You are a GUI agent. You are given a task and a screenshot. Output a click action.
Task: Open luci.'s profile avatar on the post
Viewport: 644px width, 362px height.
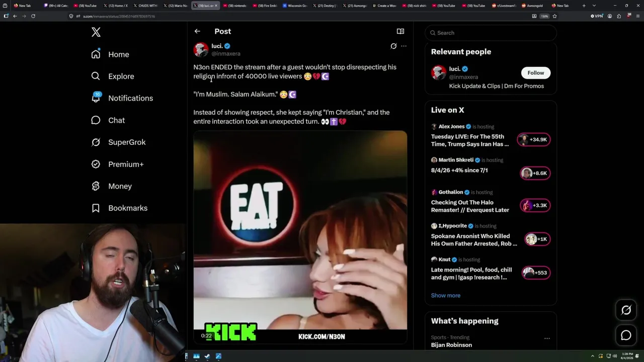click(201, 49)
